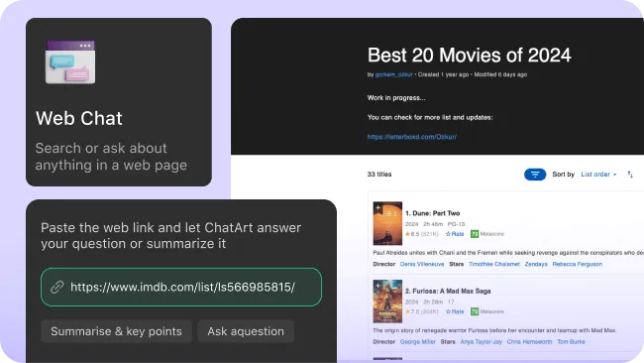This screenshot has height=363, width=644.
Task: Open the Tom Burke star link
Action: [571, 341]
